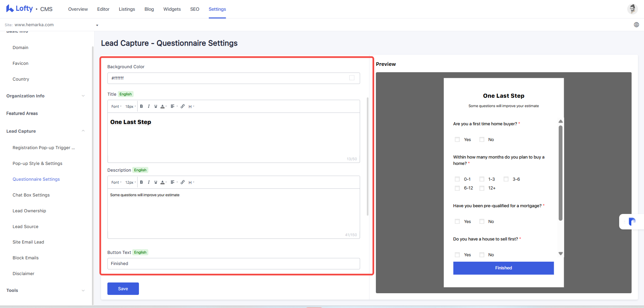
Task: Switch to the Listings tab
Action: (127, 9)
